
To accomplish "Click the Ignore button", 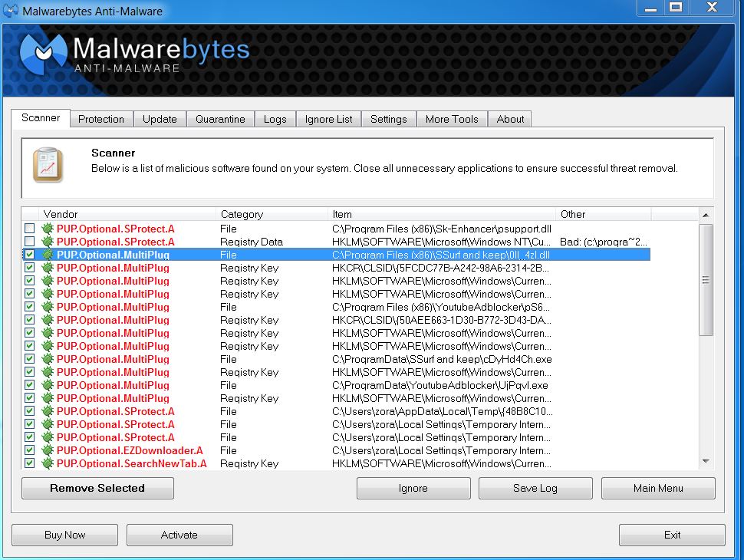I will [x=413, y=488].
